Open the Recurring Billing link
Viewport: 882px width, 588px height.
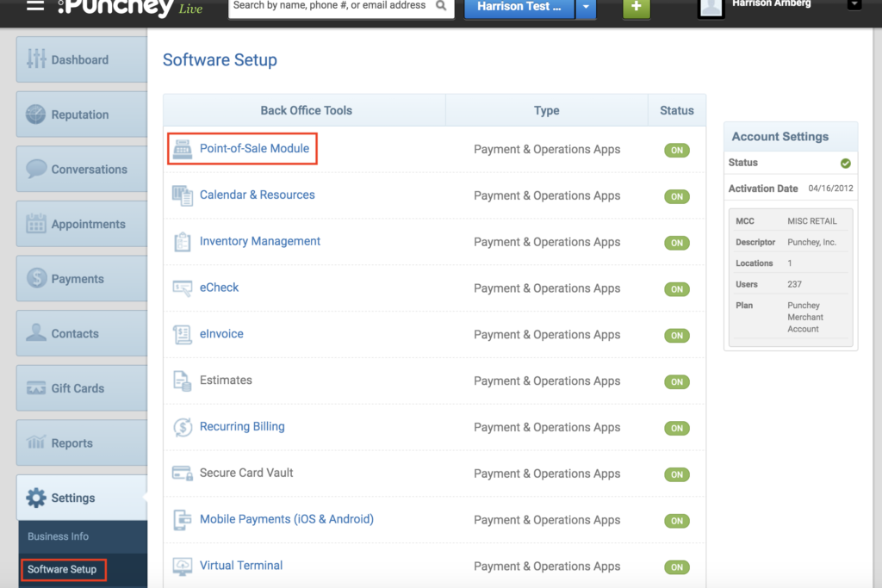tap(242, 427)
